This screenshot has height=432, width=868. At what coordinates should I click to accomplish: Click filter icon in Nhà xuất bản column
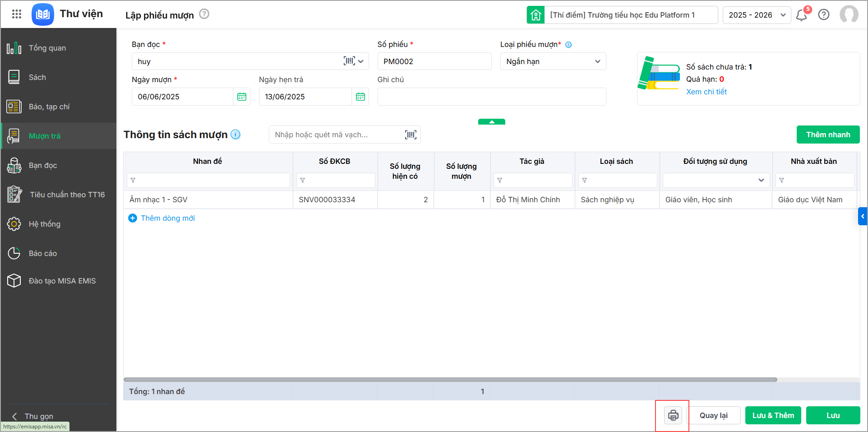(782, 181)
